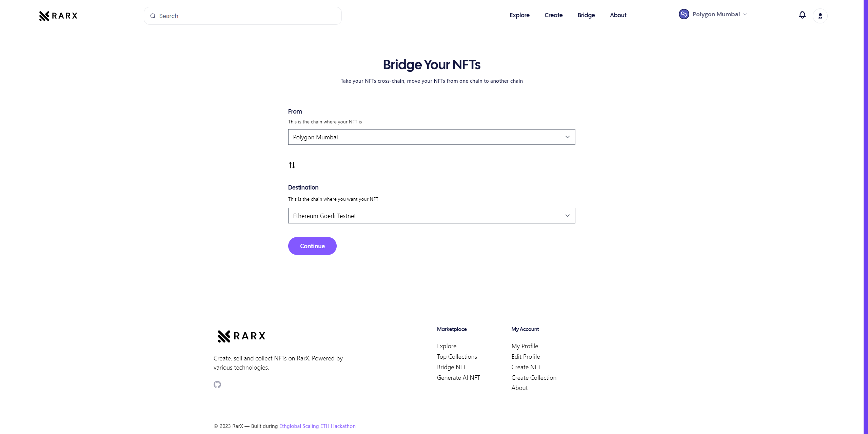Click the swap arrows icon between chains

(292, 165)
